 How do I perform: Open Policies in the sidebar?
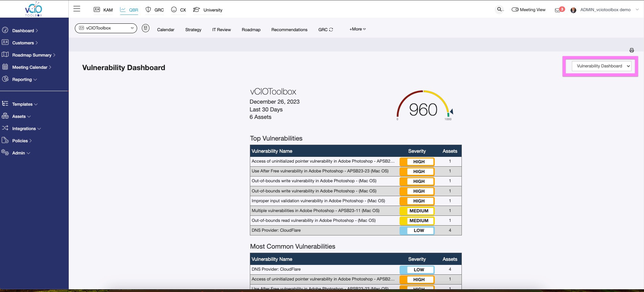[x=22, y=141]
